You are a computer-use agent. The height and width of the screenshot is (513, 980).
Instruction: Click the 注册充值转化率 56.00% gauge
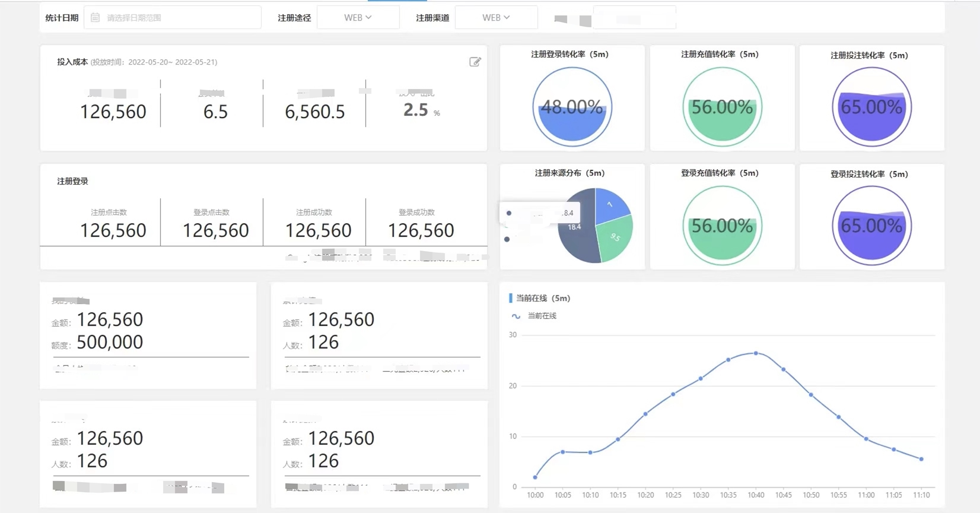pyautogui.click(x=722, y=107)
